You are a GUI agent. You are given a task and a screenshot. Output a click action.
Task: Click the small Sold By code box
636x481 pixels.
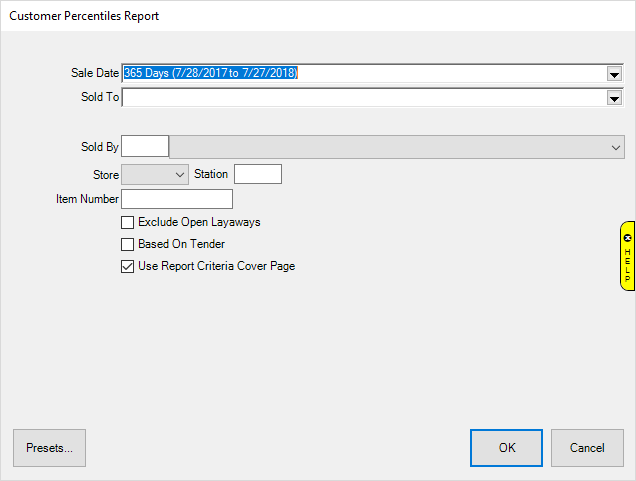[x=145, y=147]
